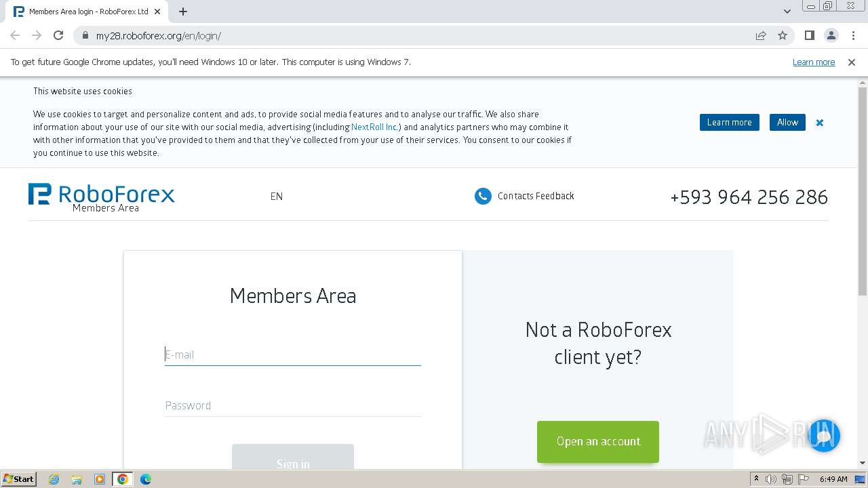Follow the NextRoll Inc. link
This screenshot has height=488, width=868.
tap(374, 127)
